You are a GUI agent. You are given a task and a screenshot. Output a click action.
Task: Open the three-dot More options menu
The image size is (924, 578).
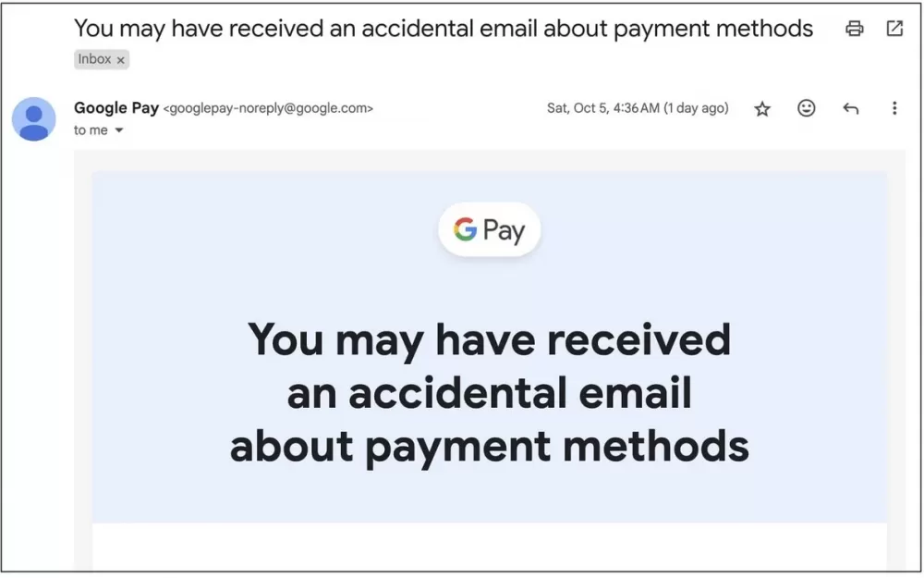coord(894,108)
